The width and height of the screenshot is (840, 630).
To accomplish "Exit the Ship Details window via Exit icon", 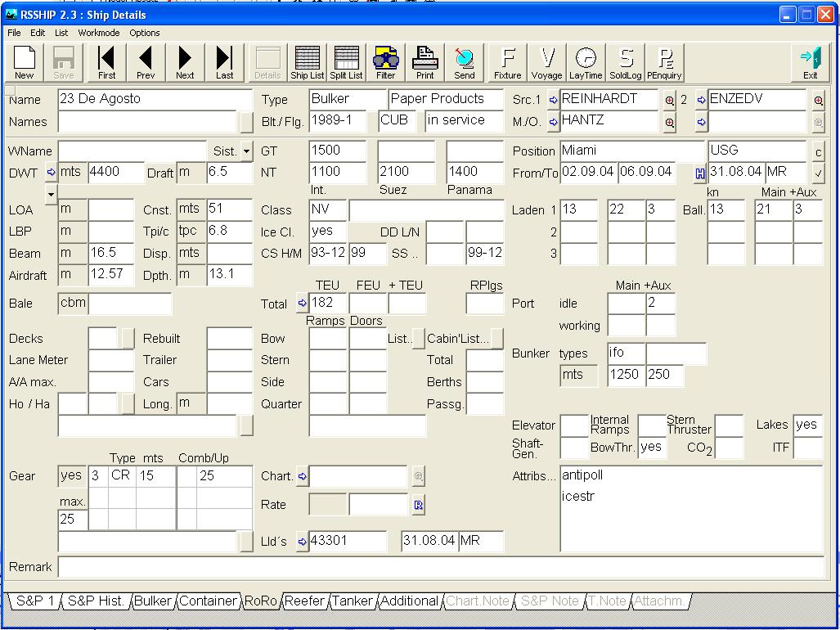I will (810, 63).
